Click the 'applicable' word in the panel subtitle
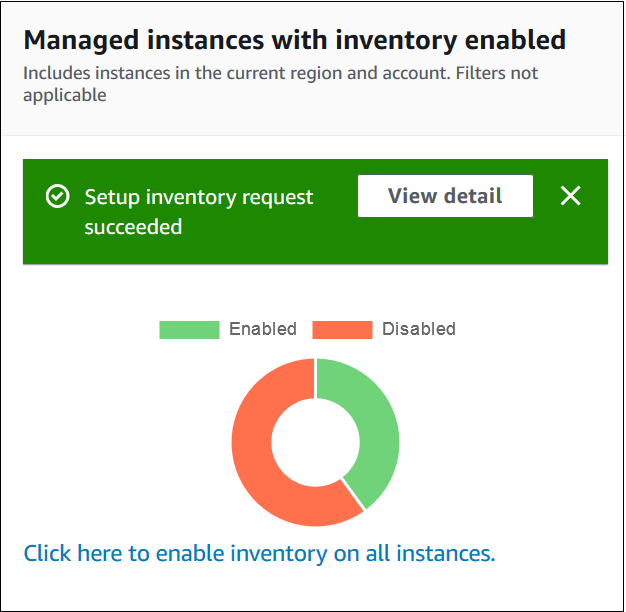Viewport: 626px width, 612px height. (65, 96)
